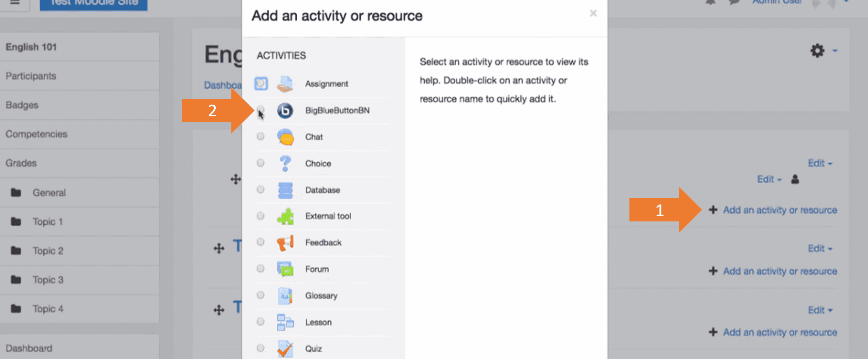Select the Chat radio button
Viewport: 868px width, 359px height.
(260, 136)
